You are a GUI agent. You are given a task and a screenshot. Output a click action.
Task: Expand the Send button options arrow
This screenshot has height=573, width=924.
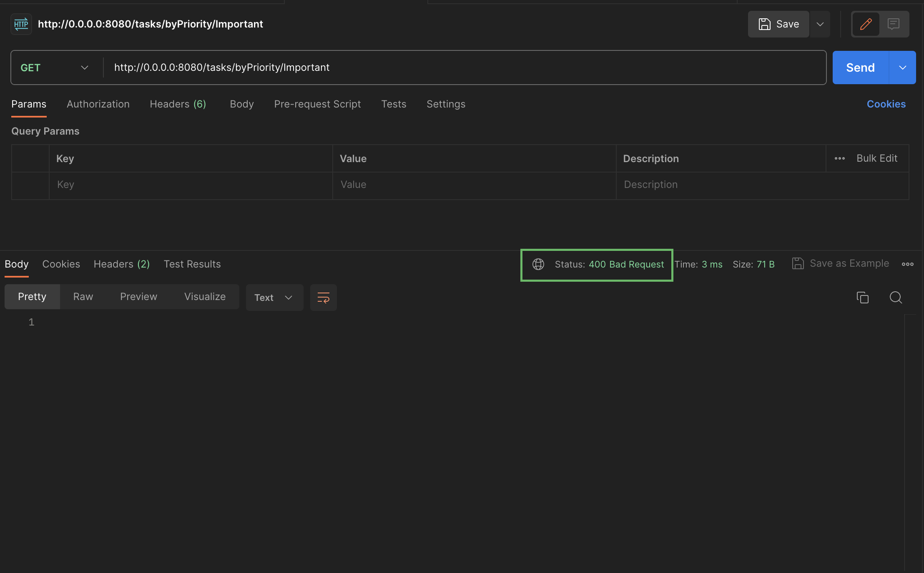[x=903, y=67]
